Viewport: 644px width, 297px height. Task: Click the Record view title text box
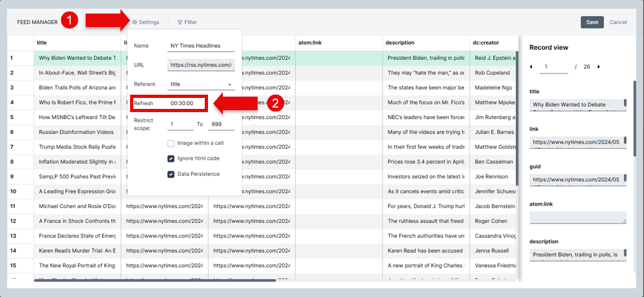click(x=578, y=104)
